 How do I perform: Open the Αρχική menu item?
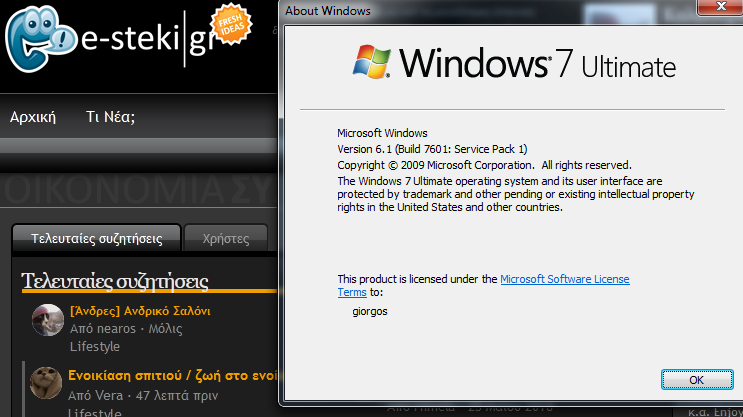pos(33,117)
